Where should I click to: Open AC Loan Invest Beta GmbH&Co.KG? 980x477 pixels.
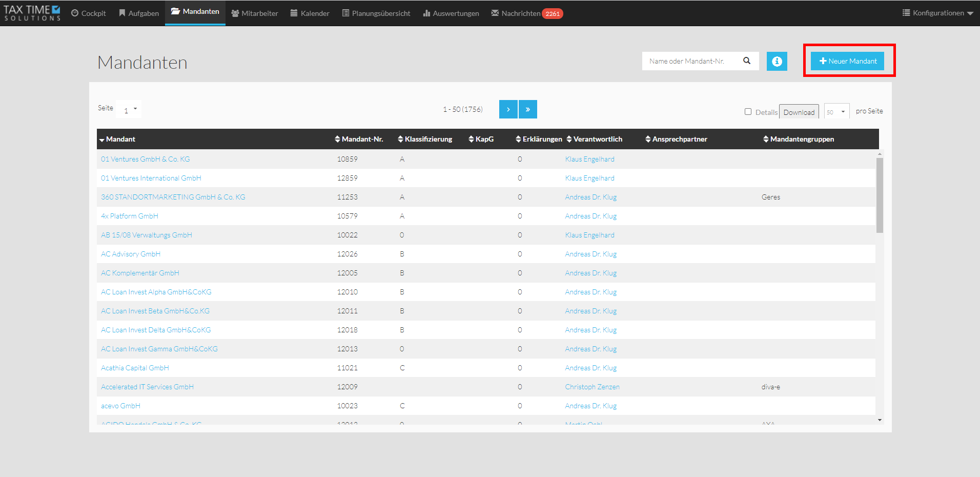(x=155, y=311)
